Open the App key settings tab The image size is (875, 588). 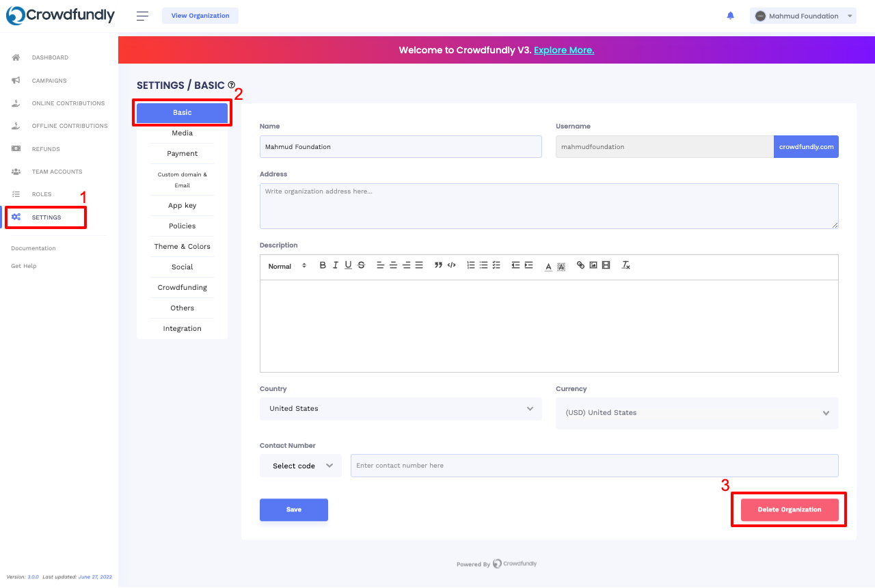click(x=182, y=206)
